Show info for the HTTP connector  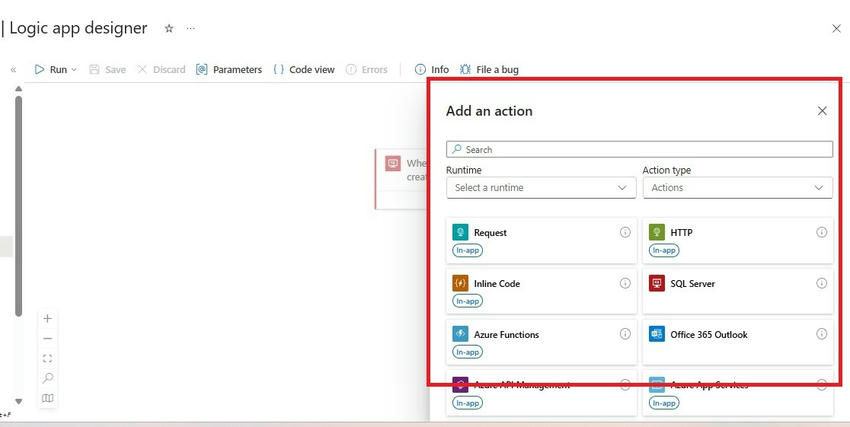[822, 232]
